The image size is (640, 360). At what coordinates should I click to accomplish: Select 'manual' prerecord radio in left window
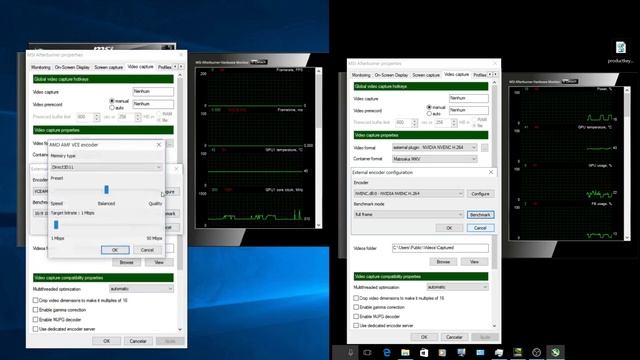tap(112, 101)
